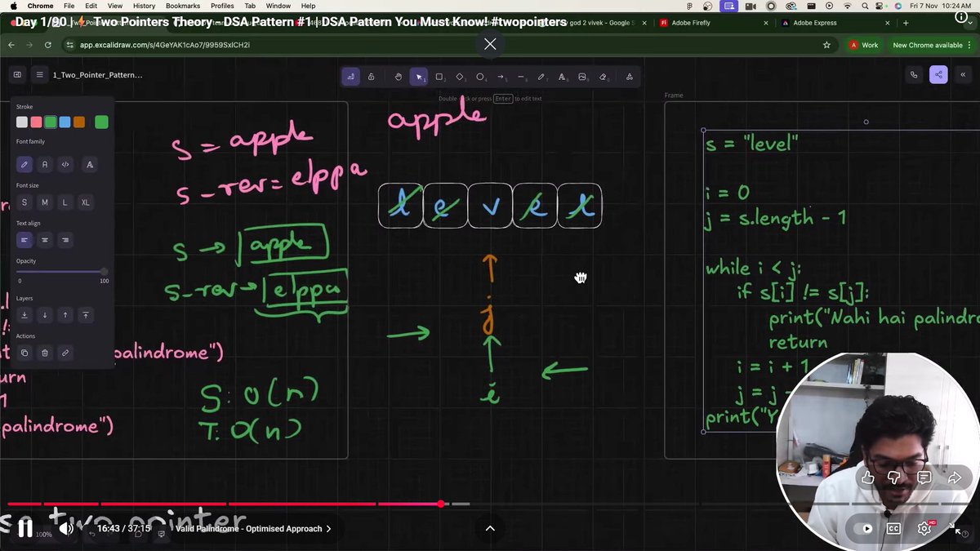Open the current stroke color picker

pos(101,122)
